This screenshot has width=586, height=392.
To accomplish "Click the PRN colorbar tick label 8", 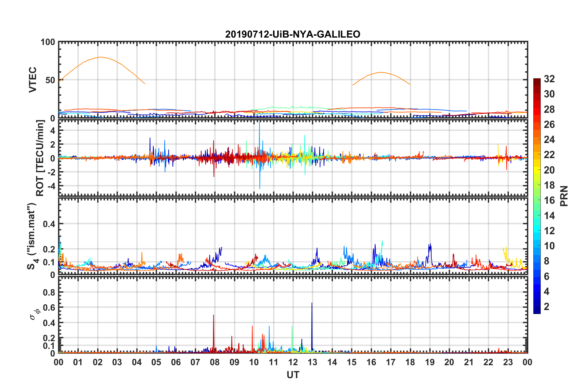I will click(x=547, y=261).
